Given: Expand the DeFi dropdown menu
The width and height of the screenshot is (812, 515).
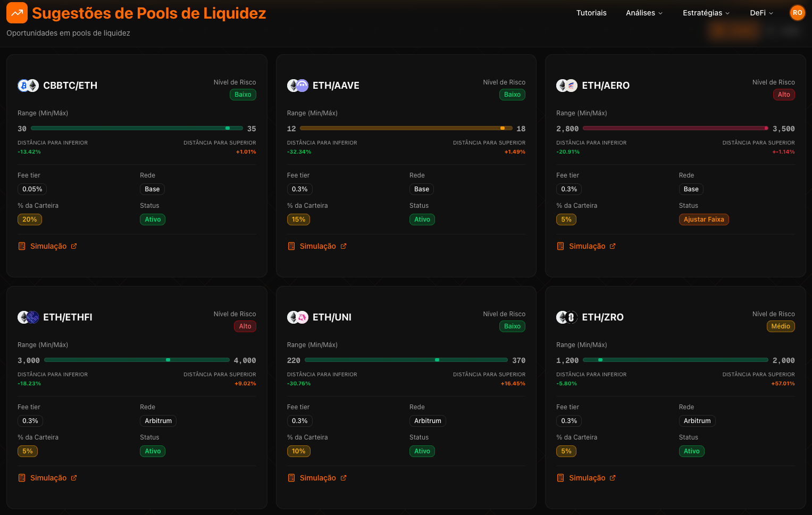Looking at the screenshot, I should tap(761, 13).
